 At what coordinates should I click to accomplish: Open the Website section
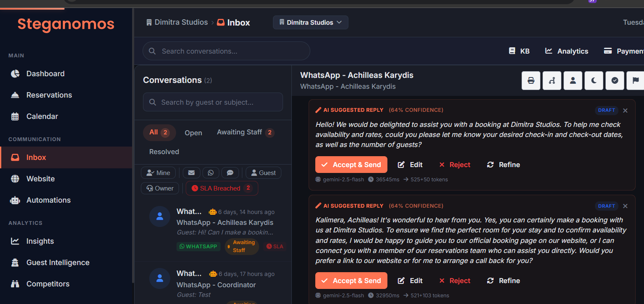pyautogui.click(x=66, y=179)
